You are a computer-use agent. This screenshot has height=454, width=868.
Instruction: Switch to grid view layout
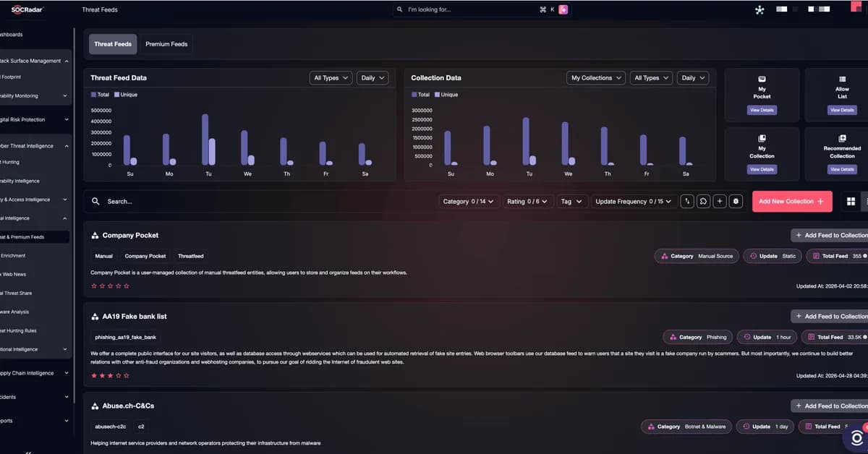(851, 202)
